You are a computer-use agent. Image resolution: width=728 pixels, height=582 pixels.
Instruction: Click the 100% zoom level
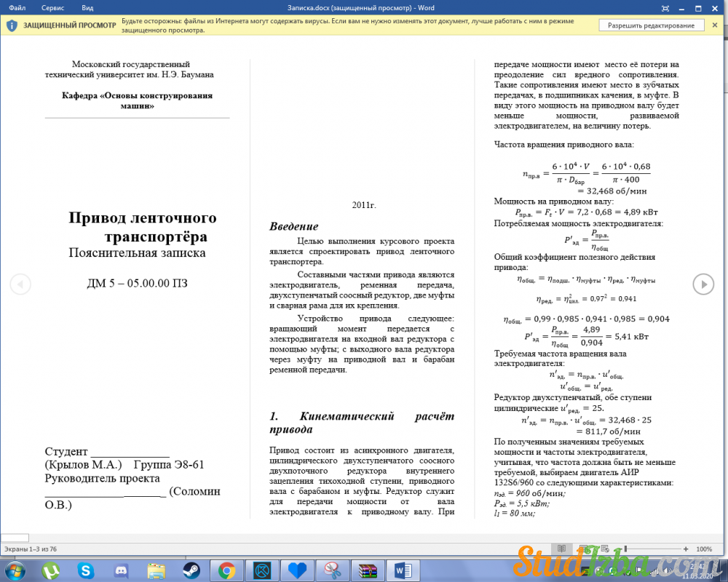tap(704, 549)
